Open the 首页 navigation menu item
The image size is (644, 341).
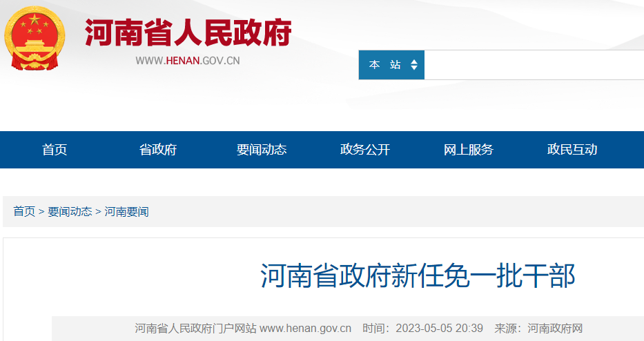point(55,150)
